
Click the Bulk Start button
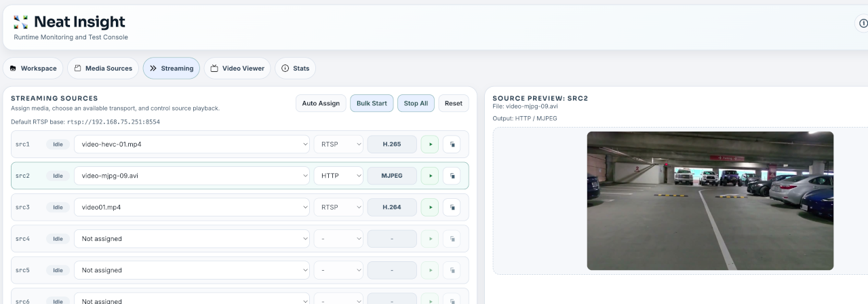point(372,103)
